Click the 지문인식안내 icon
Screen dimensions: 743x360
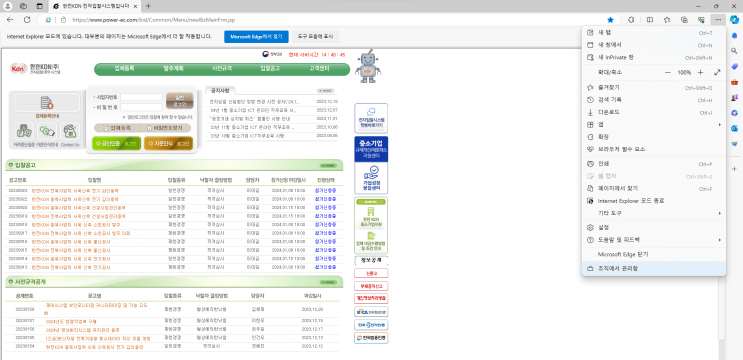pos(47,130)
